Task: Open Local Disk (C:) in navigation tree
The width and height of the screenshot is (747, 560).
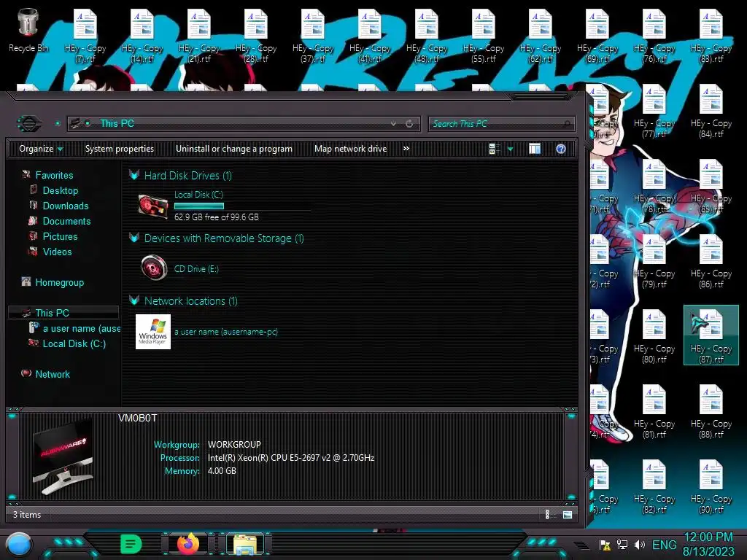Action: pyautogui.click(x=74, y=343)
